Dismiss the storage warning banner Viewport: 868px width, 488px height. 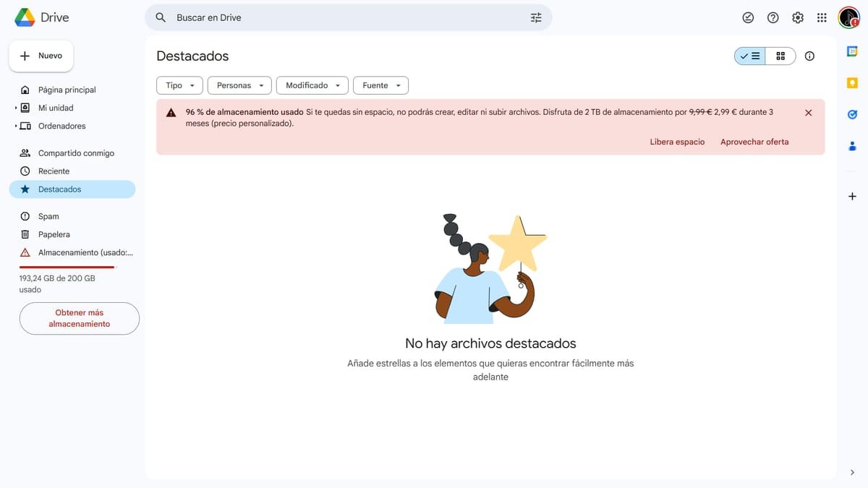click(x=809, y=113)
